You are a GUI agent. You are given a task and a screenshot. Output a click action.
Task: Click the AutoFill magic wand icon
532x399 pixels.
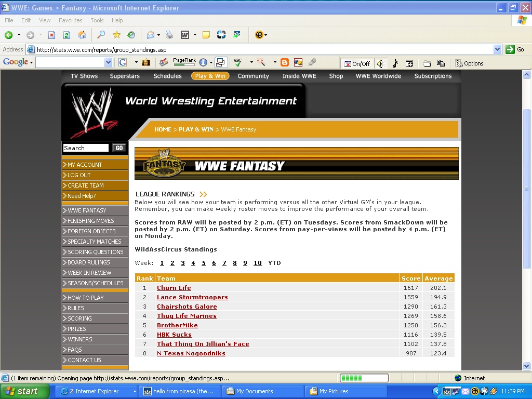261,62
